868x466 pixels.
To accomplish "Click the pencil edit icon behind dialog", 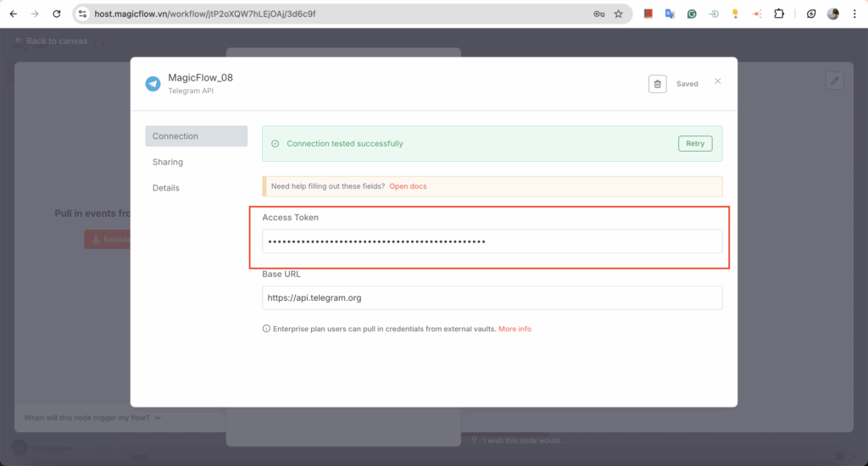I will pyautogui.click(x=835, y=80).
